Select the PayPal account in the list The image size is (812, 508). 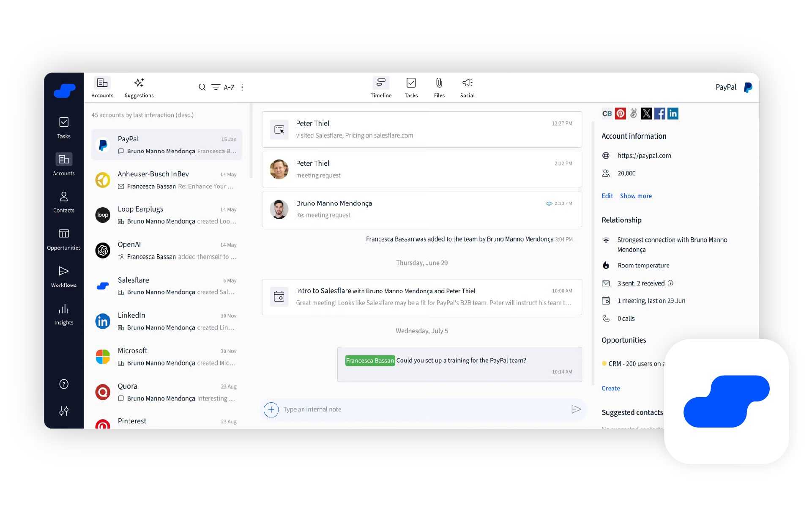tap(167, 145)
